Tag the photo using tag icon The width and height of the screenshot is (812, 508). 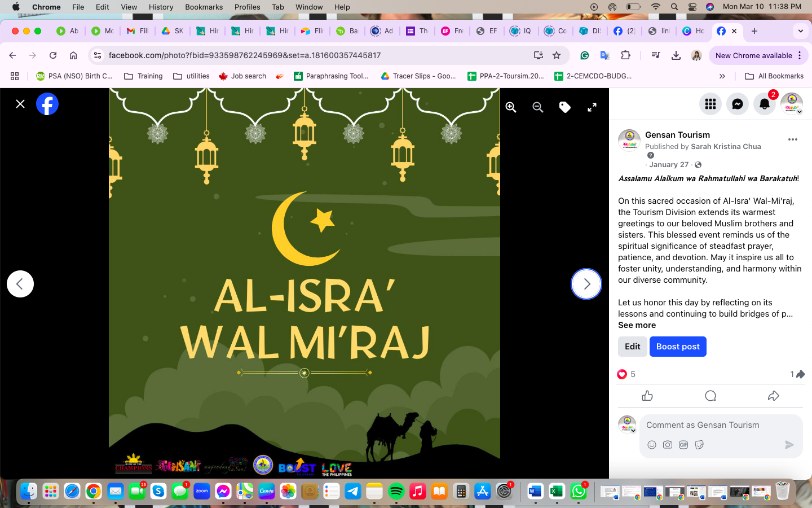click(x=565, y=107)
